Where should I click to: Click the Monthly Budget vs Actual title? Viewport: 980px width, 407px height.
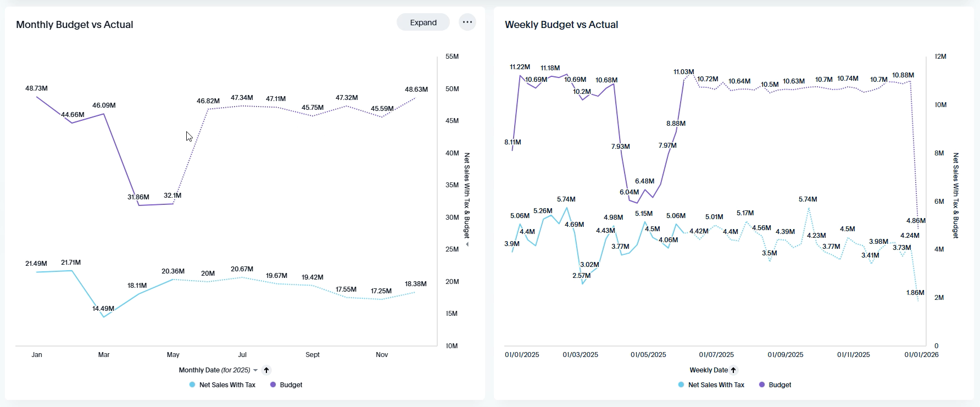point(75,25)
